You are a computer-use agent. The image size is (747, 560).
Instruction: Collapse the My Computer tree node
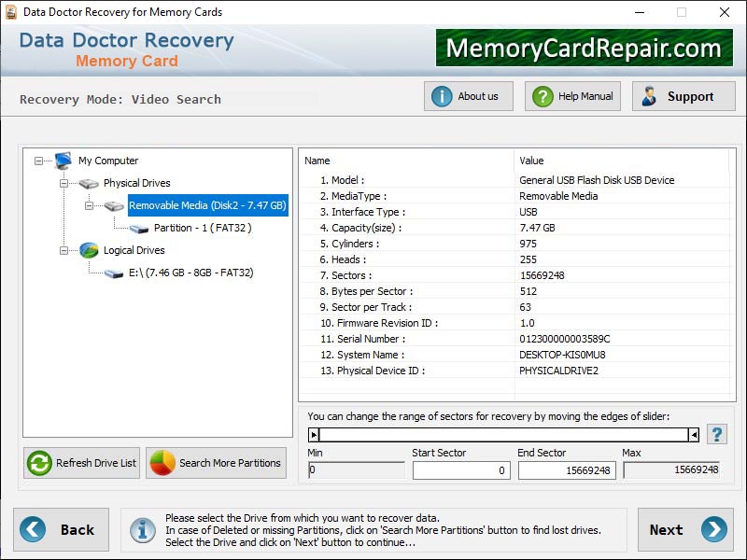pos(37,161)
